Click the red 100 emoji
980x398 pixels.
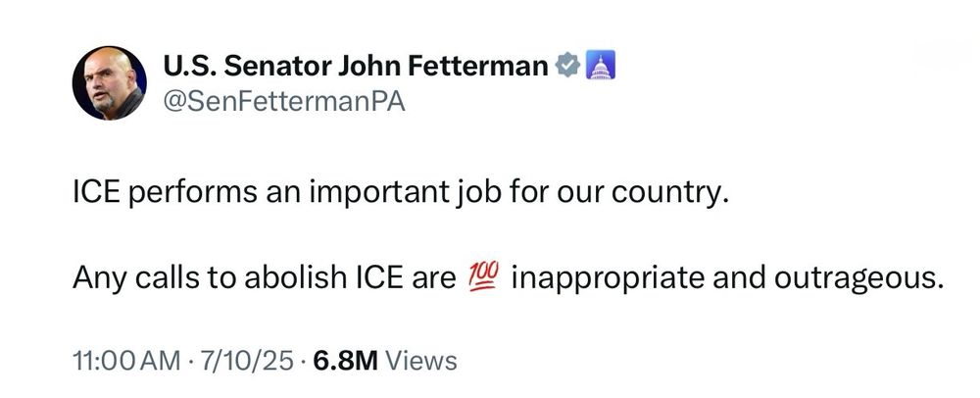[x=482, y=277]
